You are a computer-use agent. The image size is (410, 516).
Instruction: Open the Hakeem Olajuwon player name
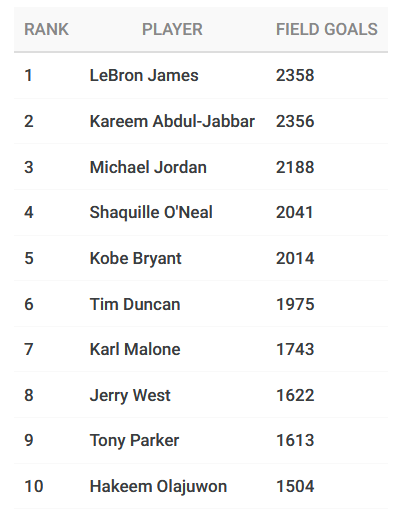158,486
